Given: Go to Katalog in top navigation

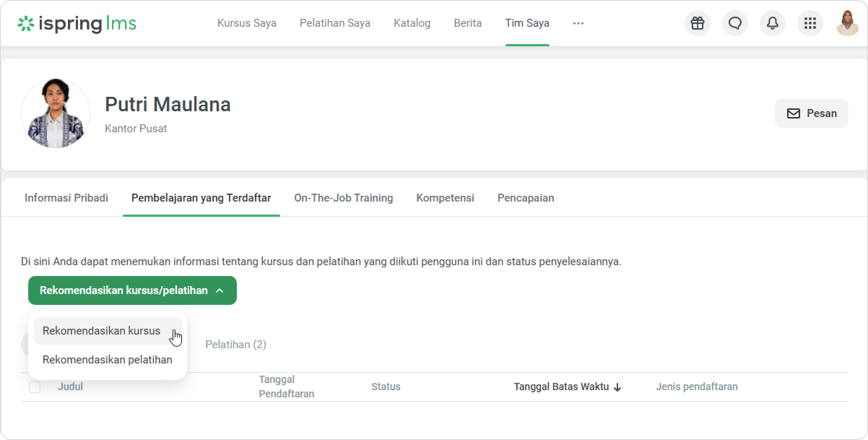Looking at the screenshot, I should (x=412, y=23).
